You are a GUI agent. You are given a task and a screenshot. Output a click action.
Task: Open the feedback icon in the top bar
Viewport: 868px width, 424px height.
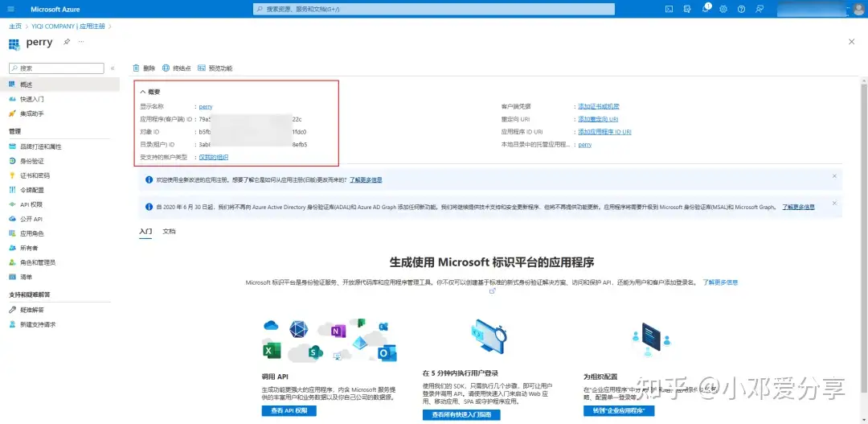(759, 9)
